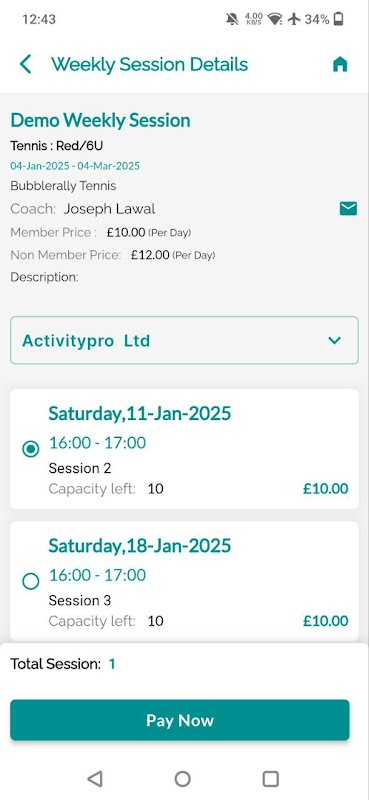Tap the Wi-Fi status icon
This screenshot has width=369, height=800.
(275, 19)
